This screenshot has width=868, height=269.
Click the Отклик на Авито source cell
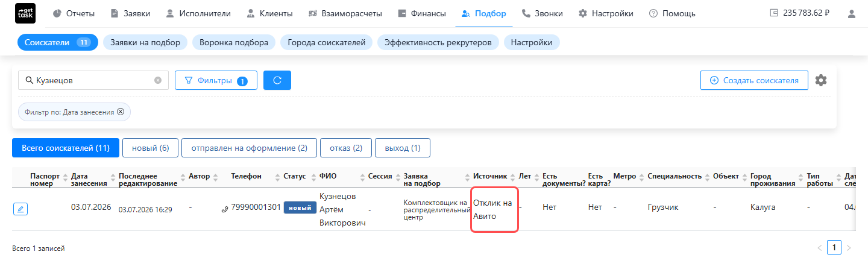coord(493,209)
